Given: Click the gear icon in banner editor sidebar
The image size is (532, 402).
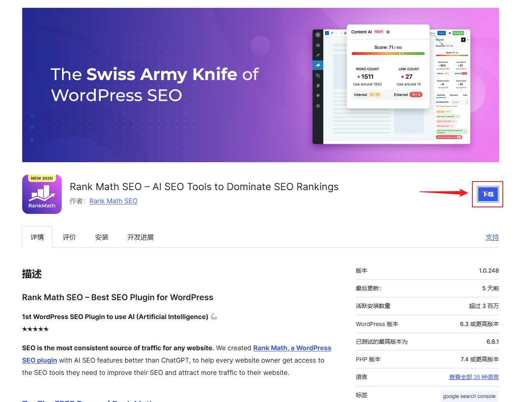Looking at the screenshot, I should pyautogui.click(x=318, y=106).
